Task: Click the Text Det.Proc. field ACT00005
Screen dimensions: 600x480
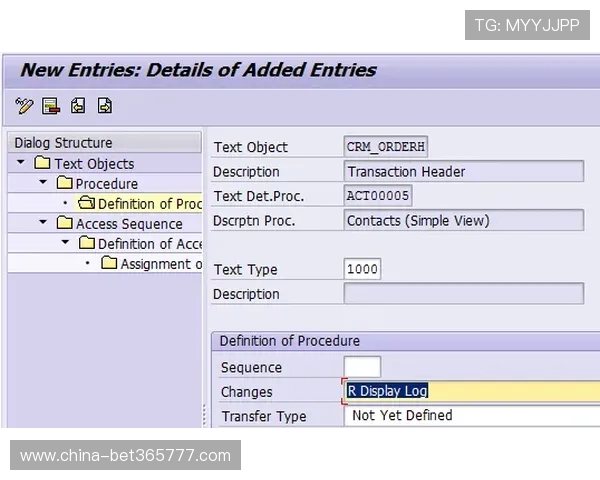Action: click(x=377, y=196)
